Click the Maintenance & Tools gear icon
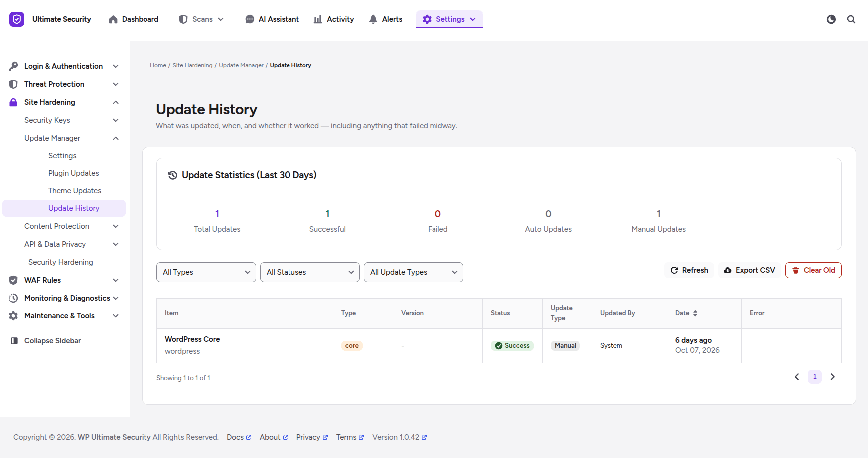 [x=13, y=316]
